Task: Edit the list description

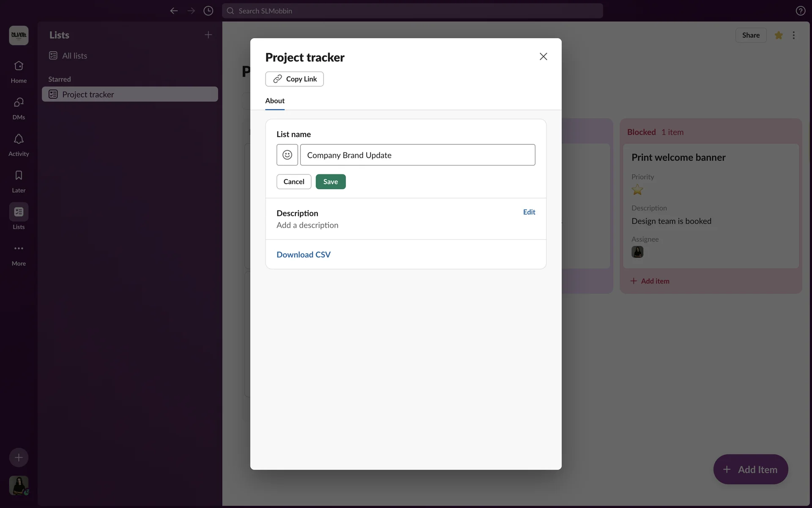Action: (x=529, y=212)
